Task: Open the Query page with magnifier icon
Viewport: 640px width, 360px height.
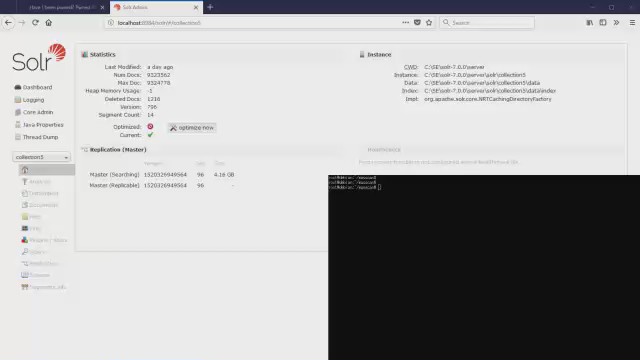Action: point(34,252)
